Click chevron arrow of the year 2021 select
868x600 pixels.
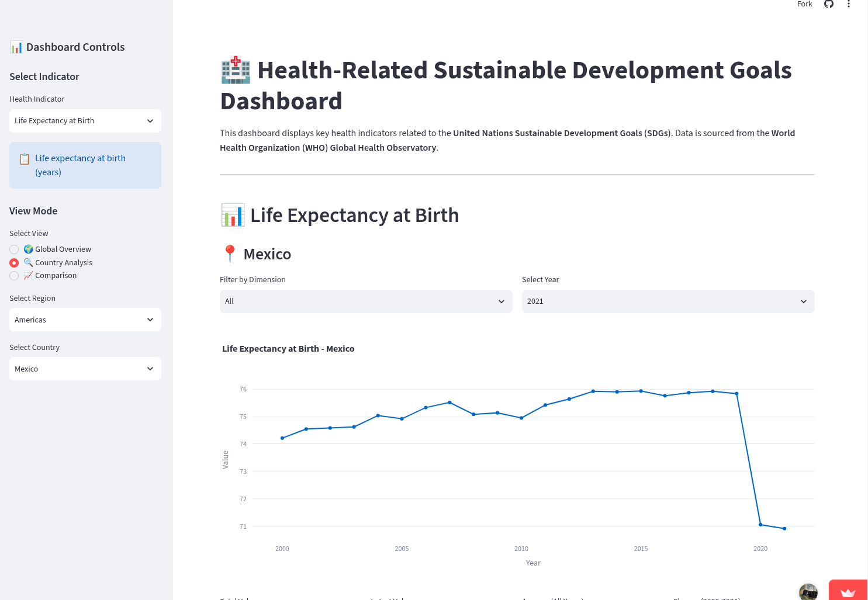pos(804,301)
